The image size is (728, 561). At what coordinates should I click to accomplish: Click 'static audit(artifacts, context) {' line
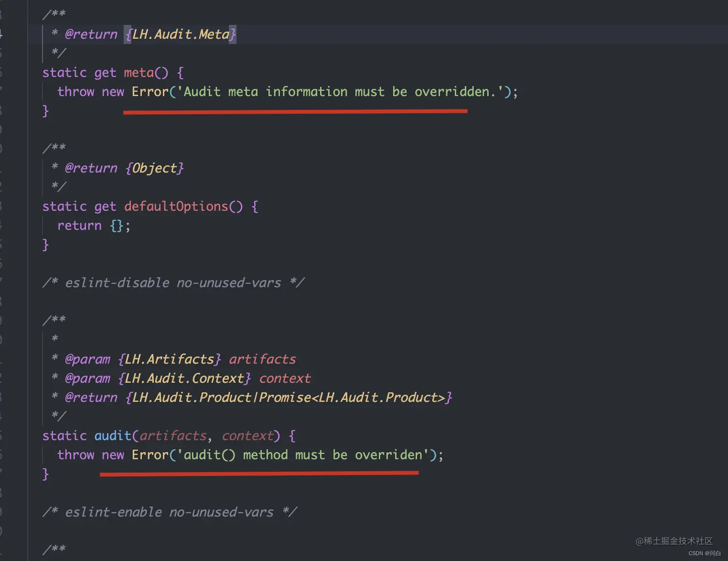[169, 436]
